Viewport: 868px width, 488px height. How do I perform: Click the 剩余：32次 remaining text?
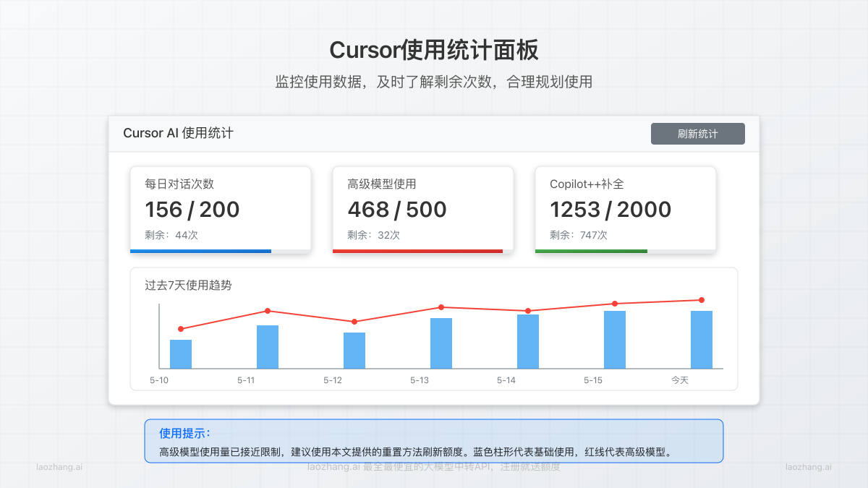pyautogui.click(x=374, y=235)
